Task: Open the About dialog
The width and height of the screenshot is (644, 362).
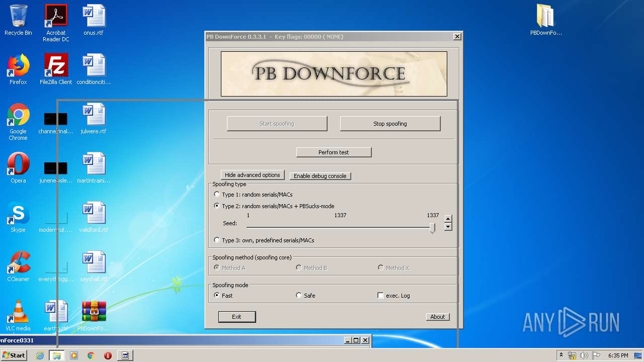Action: [437, 317]
